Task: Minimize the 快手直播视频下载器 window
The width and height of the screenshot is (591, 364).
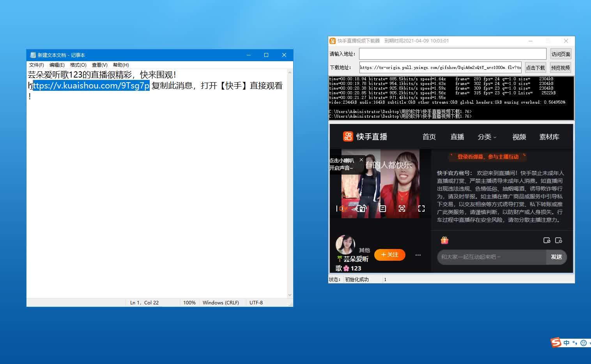Action: [530, 41]
